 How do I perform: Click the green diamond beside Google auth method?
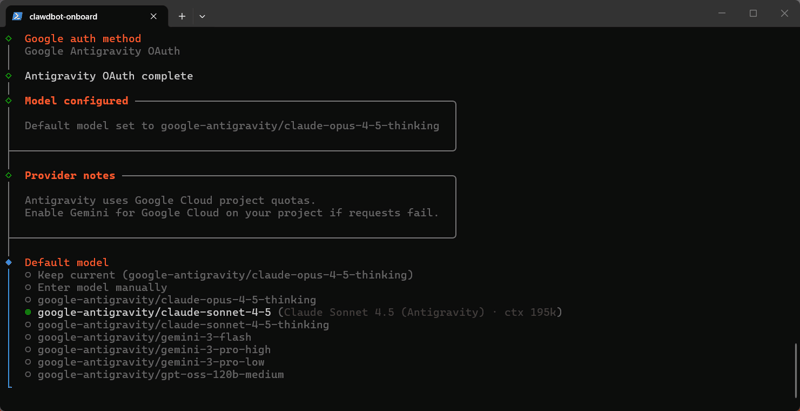click(8, 38)
